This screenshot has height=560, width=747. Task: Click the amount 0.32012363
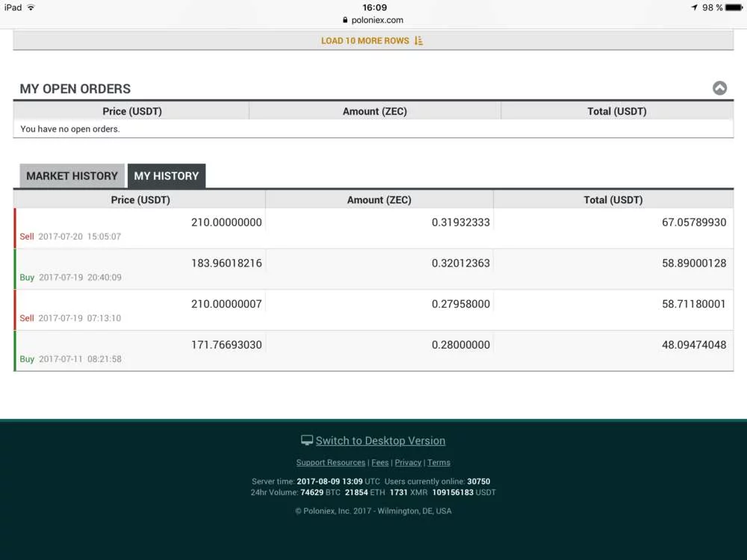[x=461, y=264]
